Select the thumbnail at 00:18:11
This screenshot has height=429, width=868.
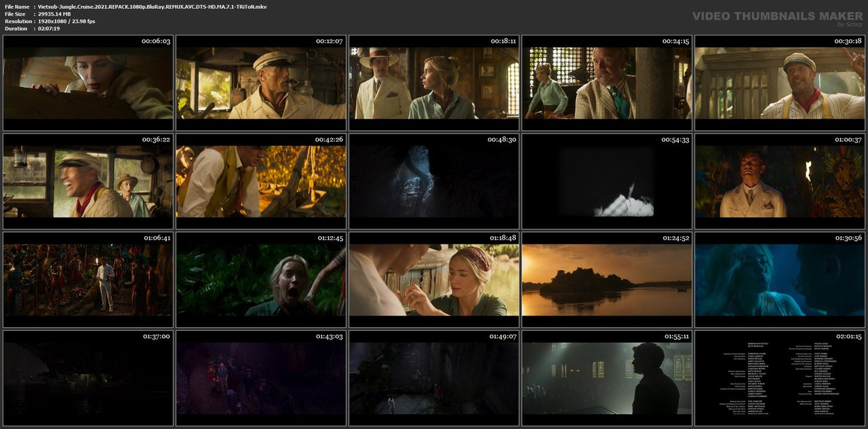433,83
